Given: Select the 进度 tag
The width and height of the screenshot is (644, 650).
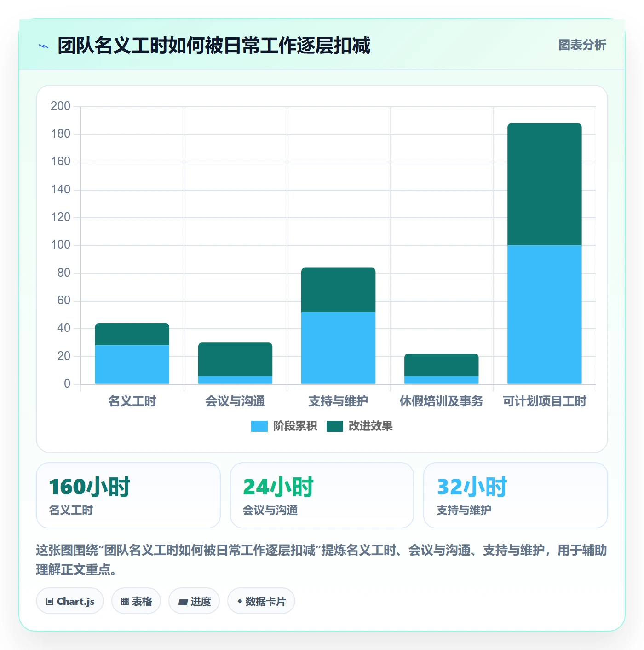Looking at the screenshot, I should point(194,601).
